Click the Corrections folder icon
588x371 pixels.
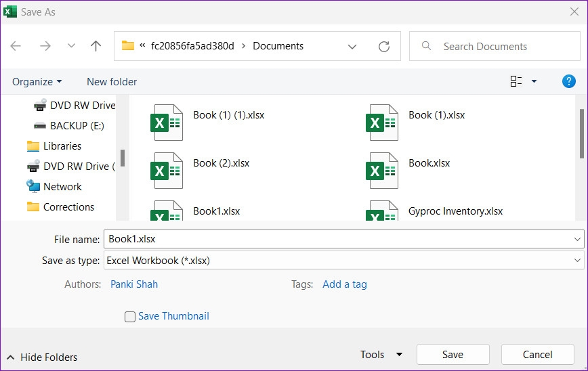(33, 207)
